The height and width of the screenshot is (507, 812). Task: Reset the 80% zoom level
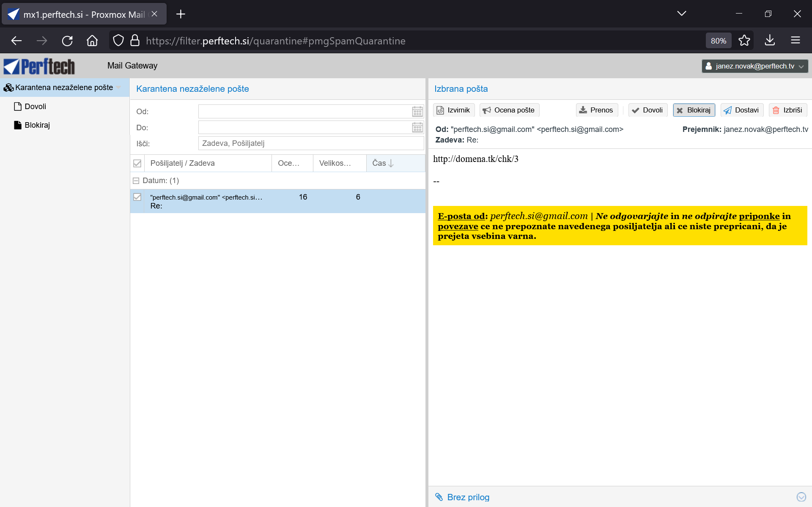click(x=718, y=41)
